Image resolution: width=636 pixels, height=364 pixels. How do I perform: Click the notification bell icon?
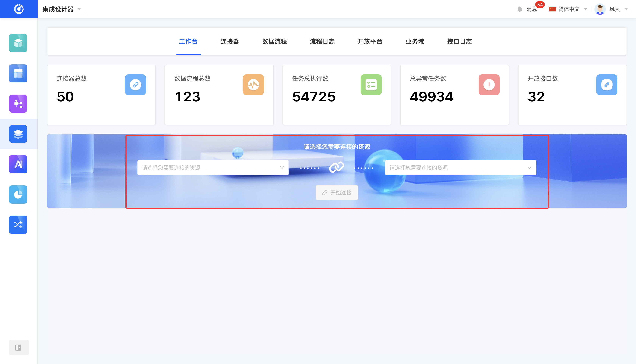(x=519, y=9)
